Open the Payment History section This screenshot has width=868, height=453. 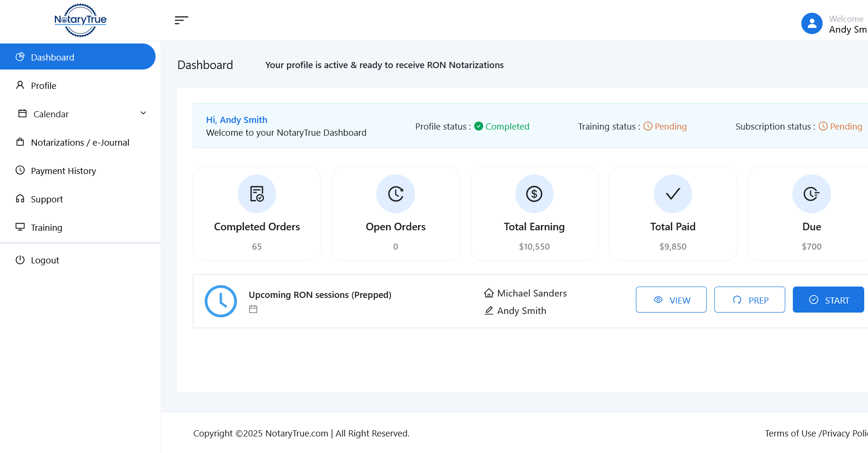pyautogui.click(x=63, y=170)
